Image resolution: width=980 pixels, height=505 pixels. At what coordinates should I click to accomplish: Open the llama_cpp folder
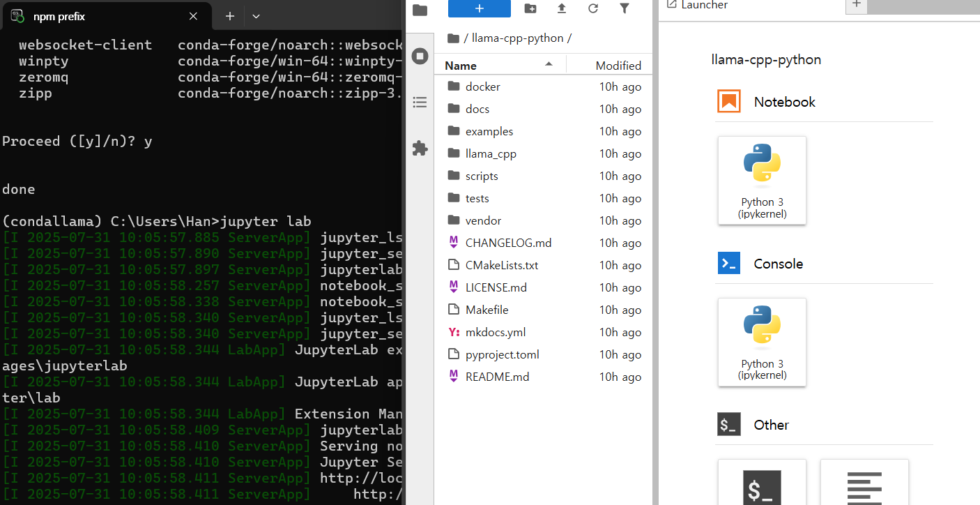coord(543,153)
